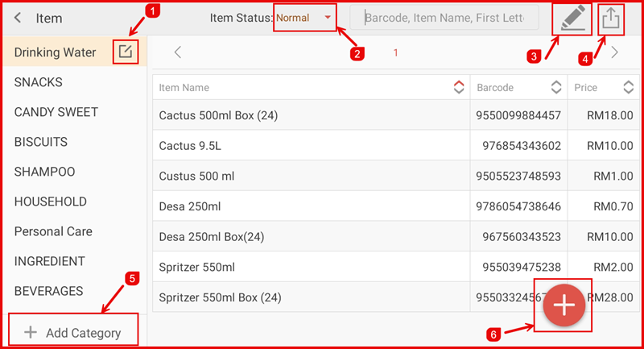The image size is (644, 349).
Task: Sort items by Price column
Action: point(629,87)
